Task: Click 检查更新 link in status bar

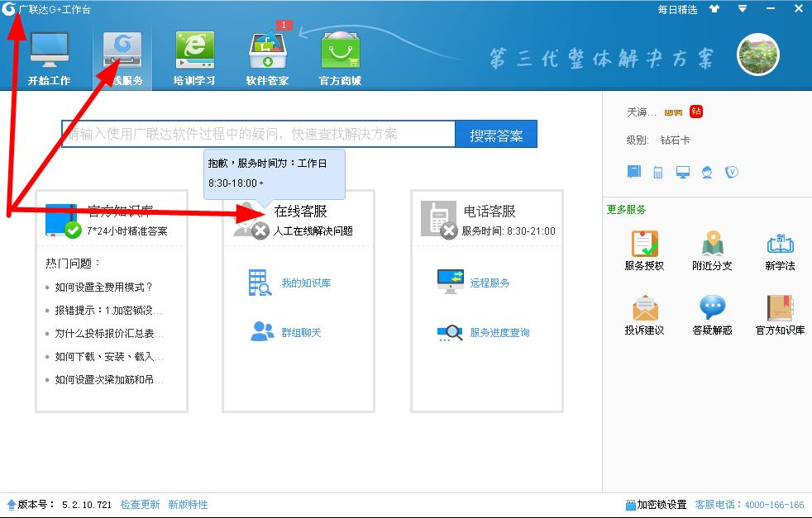Action: (x=140, y=505)
